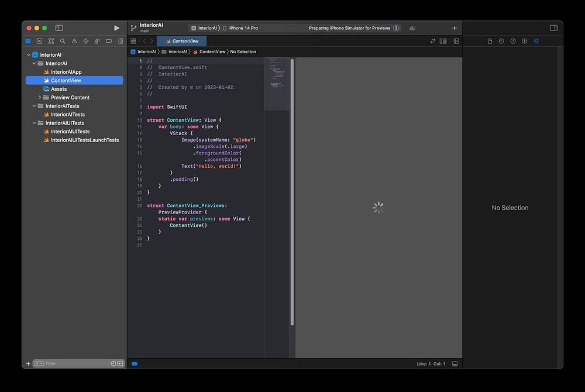Click the add editor on right icon

pyautogui.click(x=456, y=42)
